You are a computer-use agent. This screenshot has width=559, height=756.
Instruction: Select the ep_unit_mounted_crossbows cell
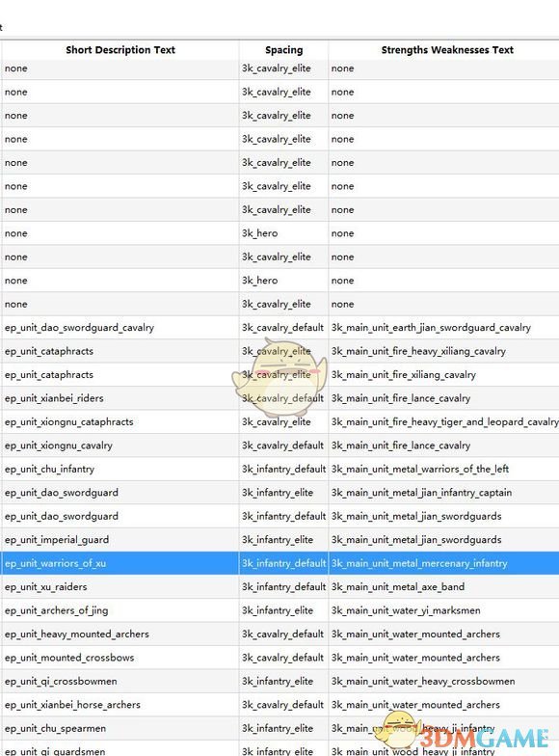click(120, 658)
